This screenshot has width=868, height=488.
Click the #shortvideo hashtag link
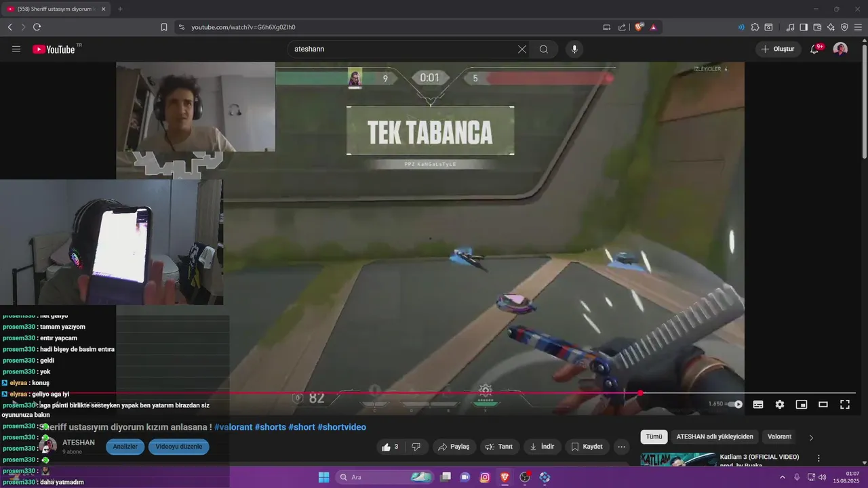pyautogui.click(x=342, y=427)
